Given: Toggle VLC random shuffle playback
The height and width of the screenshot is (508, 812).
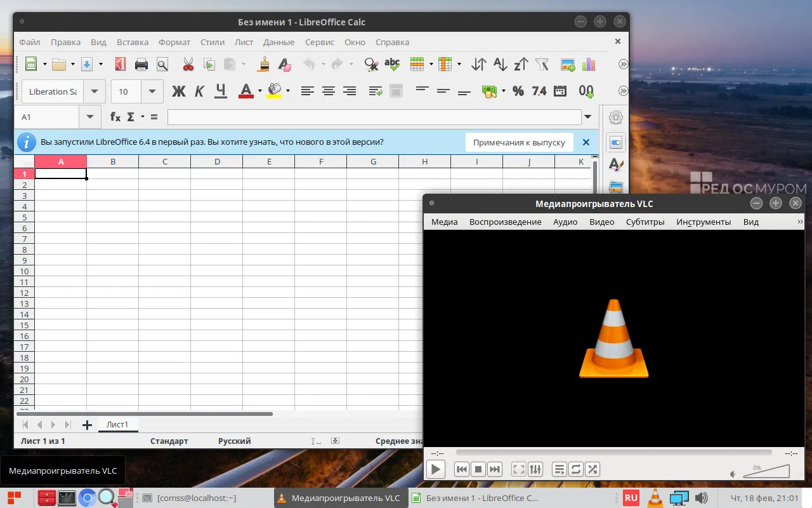Looking at the screenshot, I should pos(593,469).
